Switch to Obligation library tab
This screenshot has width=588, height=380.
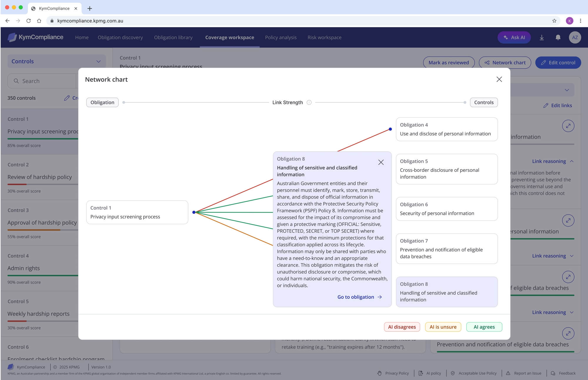click(x=173, y=37)
